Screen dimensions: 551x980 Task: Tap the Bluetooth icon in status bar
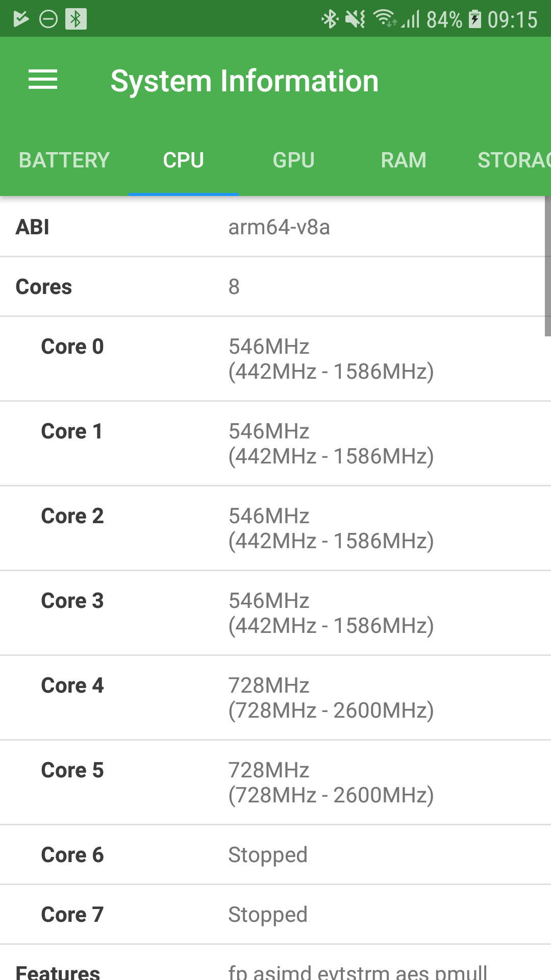tap(330, 19)
